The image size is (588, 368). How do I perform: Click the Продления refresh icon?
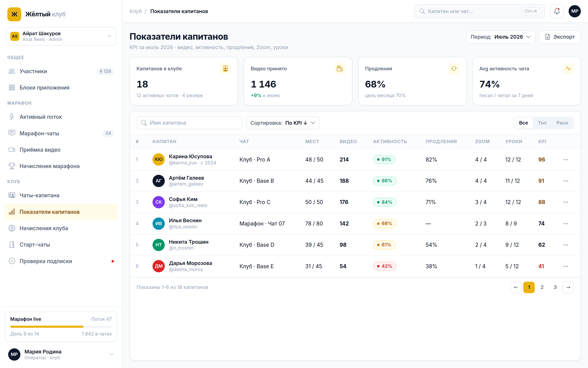[x=454, y=69]
